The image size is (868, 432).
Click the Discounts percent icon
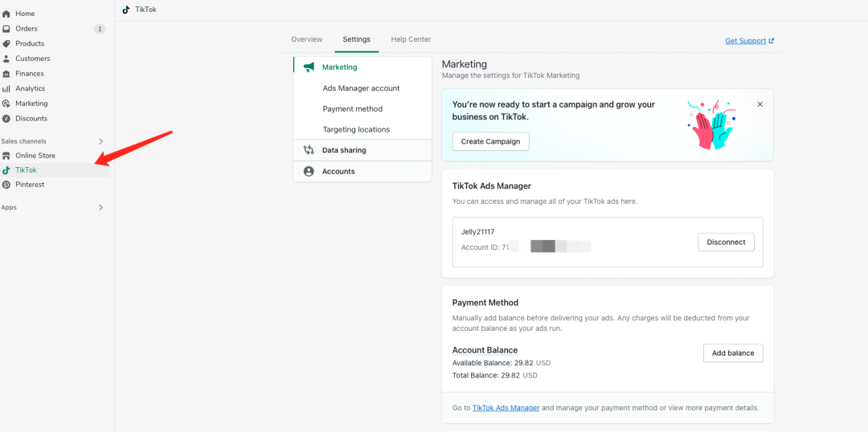[x=6, y=119]
